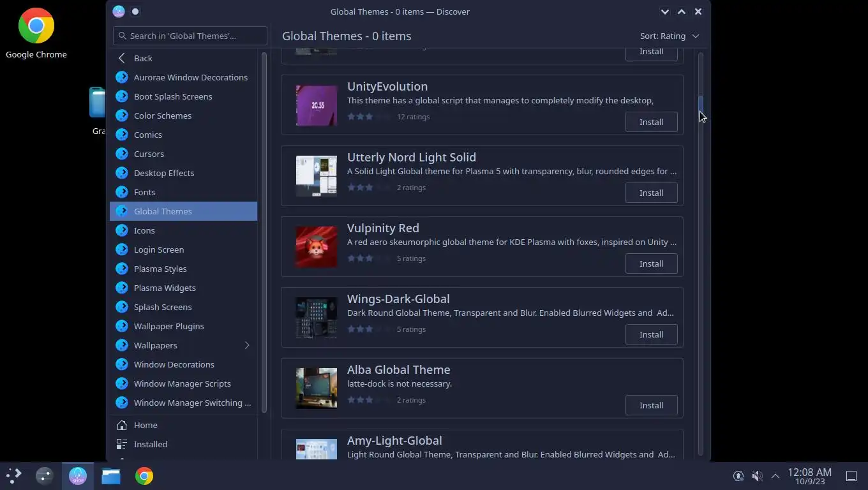The image size is (868, 490).
Task: Click the show desktop button in taskbar
Action: click(851, 476)
